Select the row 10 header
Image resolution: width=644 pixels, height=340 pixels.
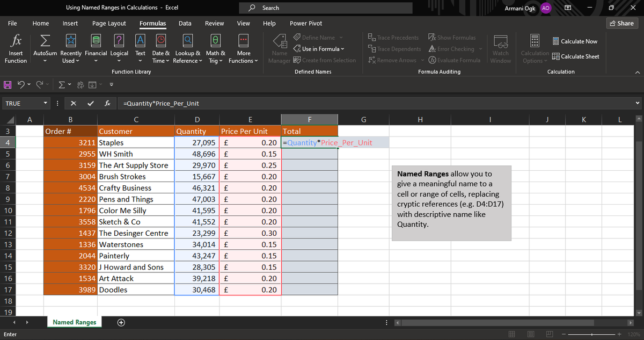click(x=8, y=211)
